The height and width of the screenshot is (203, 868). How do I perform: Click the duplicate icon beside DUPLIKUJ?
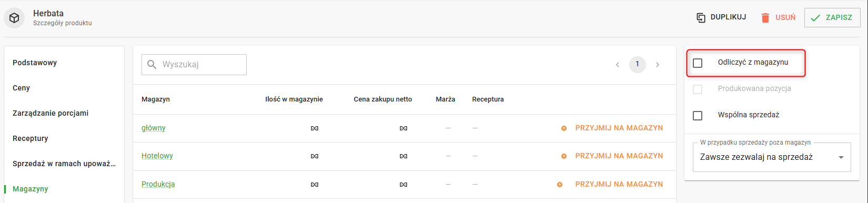701,17
